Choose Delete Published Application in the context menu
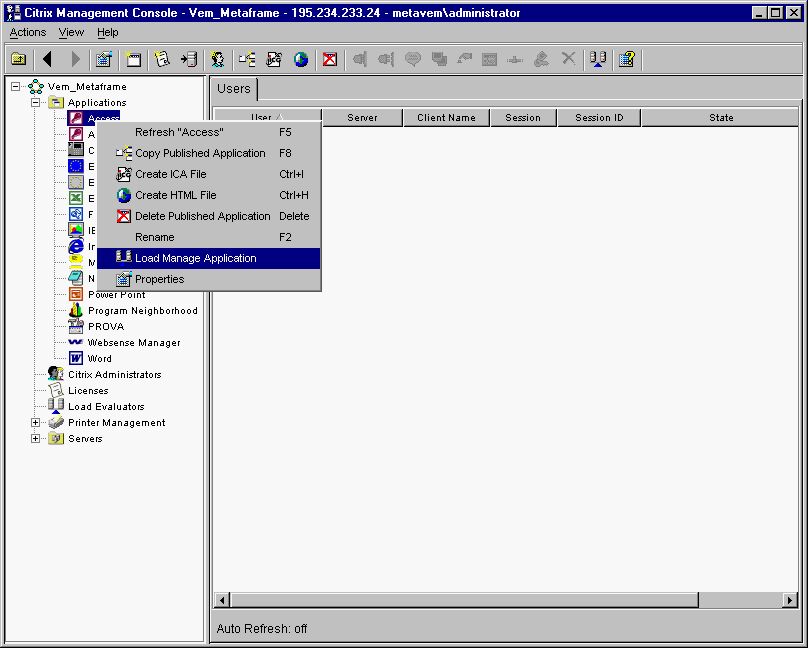The height and width of the screenshot is (648, 808). (209, 216)
